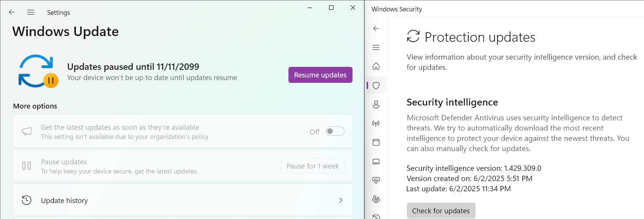The width and height of the screenshot is (644, 219).
Task: Open Virus & threat protection shield
Action: tap(376, 85)
